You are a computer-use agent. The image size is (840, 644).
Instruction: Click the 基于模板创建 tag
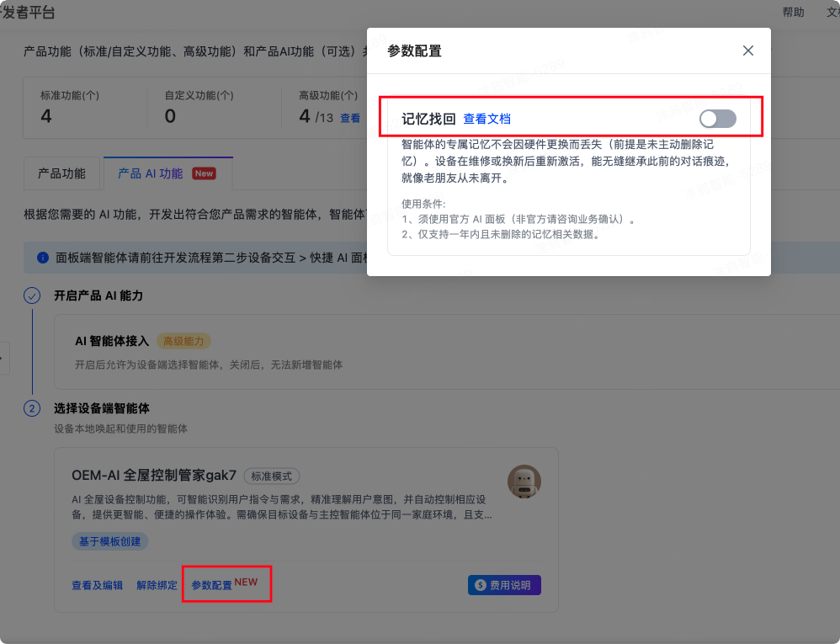coord(109,541)
